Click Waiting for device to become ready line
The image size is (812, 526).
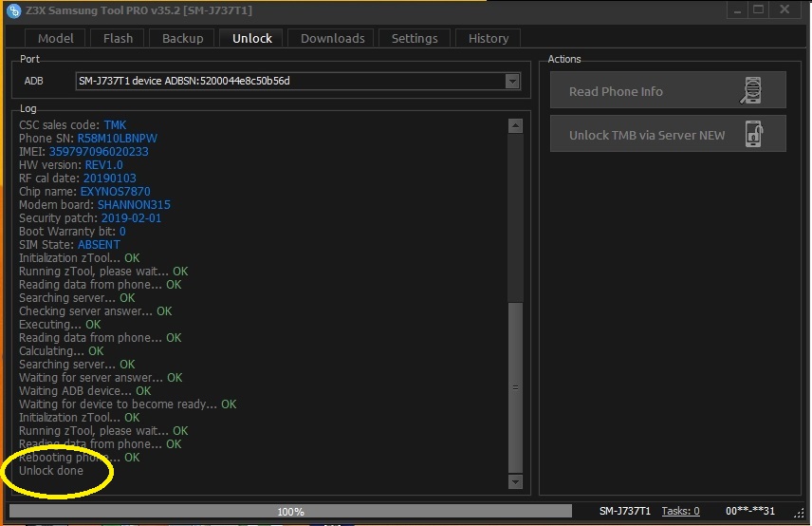(127, 404)
